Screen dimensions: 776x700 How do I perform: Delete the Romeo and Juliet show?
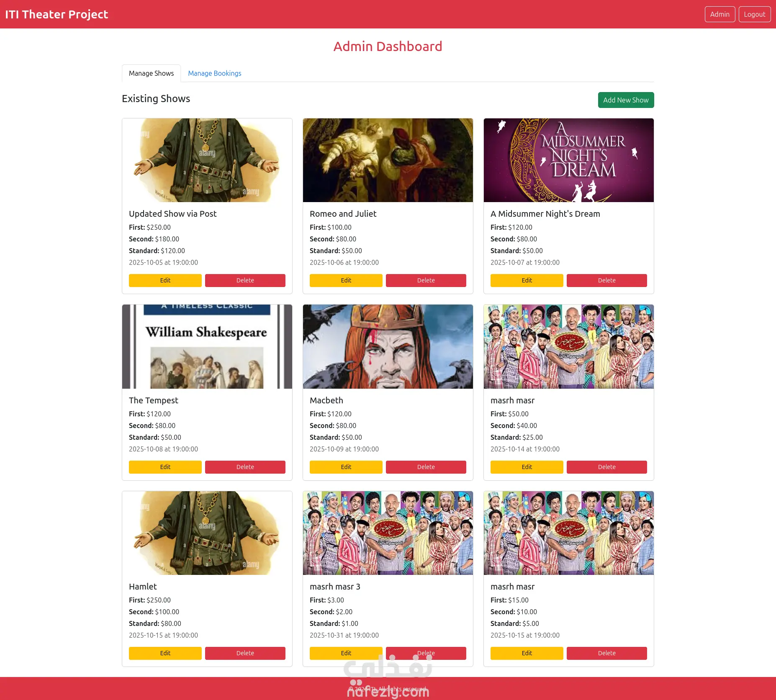point(426,280)
